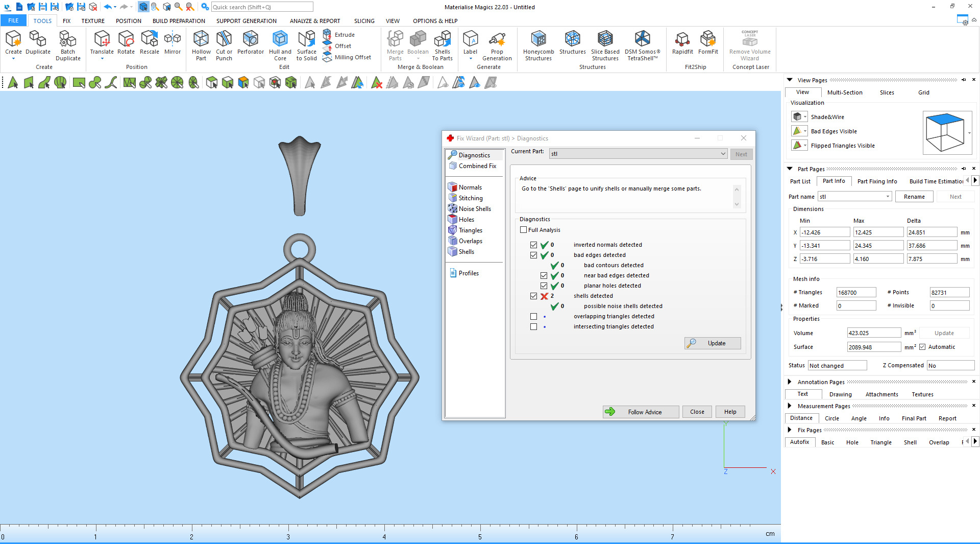
Task: Expand the Annotation Pages panel
Action: coord(790,382)
